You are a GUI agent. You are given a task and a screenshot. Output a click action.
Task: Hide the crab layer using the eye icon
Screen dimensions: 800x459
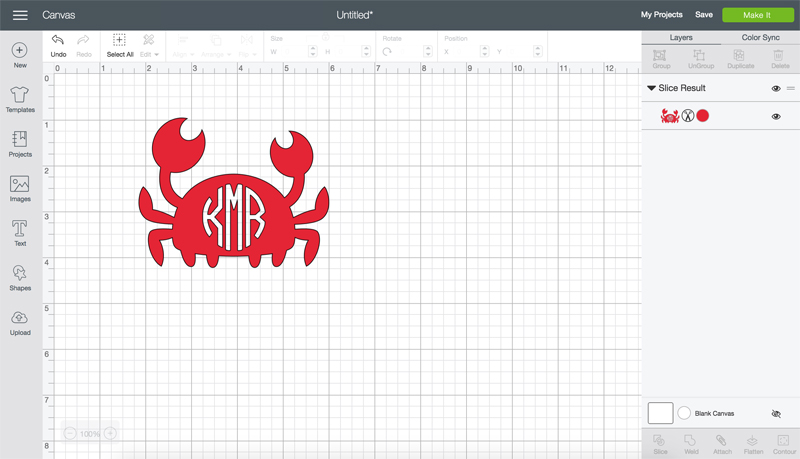coord(776,116)
